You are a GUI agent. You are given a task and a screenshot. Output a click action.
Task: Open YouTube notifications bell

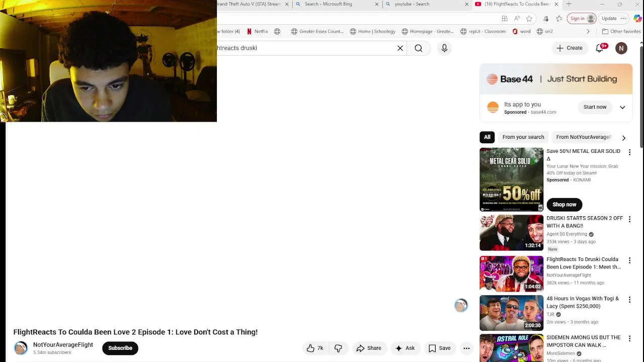tap(600, 48)
